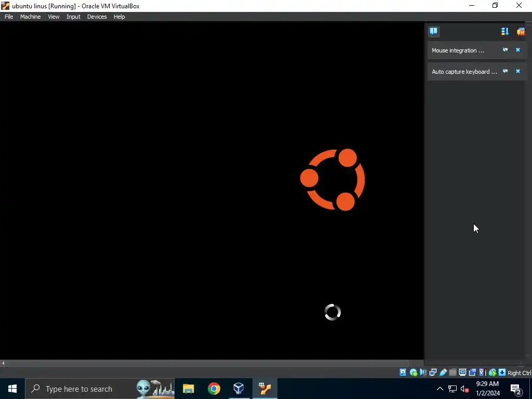Open the Input menu
This screenshot has height=399, width=532.
point(73,17)
